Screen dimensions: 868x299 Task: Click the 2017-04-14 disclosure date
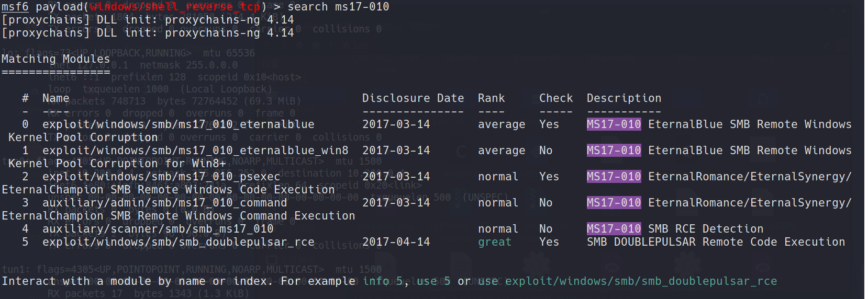(396, 242)
